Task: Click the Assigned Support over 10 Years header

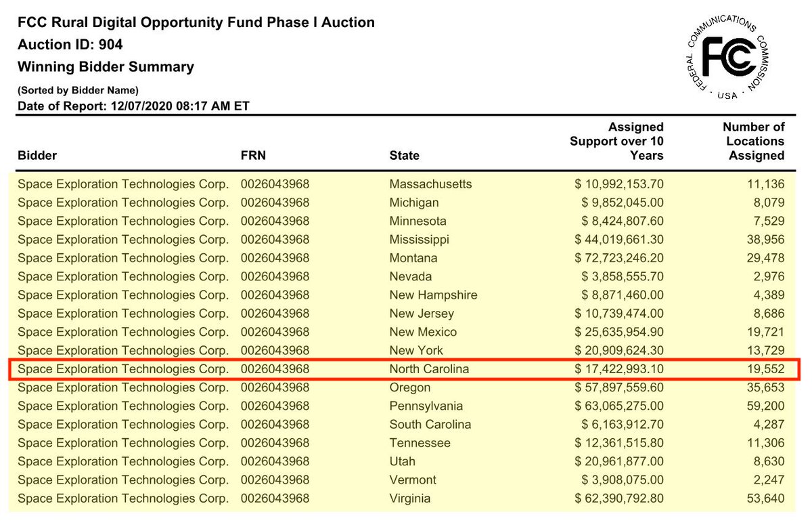Action: point(616,141)
